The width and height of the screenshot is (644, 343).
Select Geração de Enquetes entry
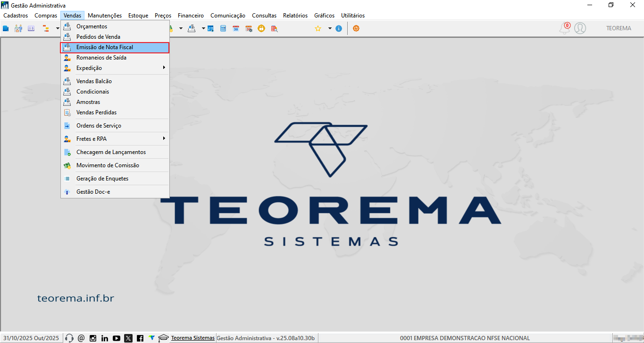pos(115,179)
